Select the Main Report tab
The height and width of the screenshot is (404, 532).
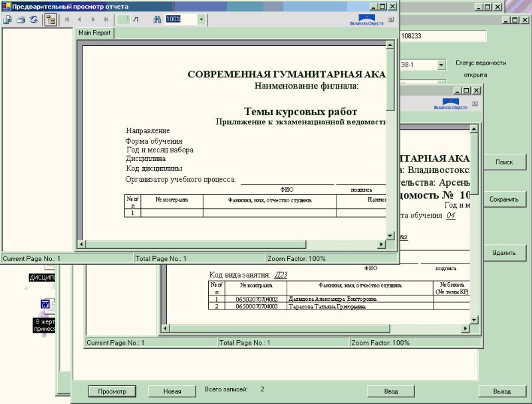click(94, 33)
